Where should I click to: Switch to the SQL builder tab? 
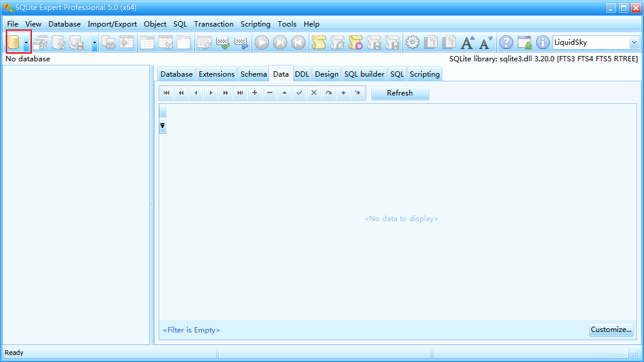364,74
